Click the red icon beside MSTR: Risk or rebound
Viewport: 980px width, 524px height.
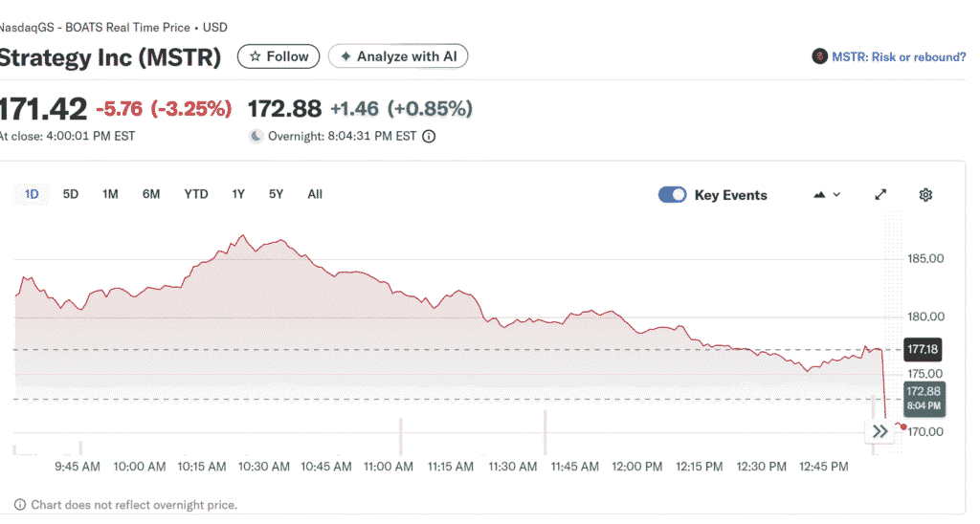click(x=819, y=57)
